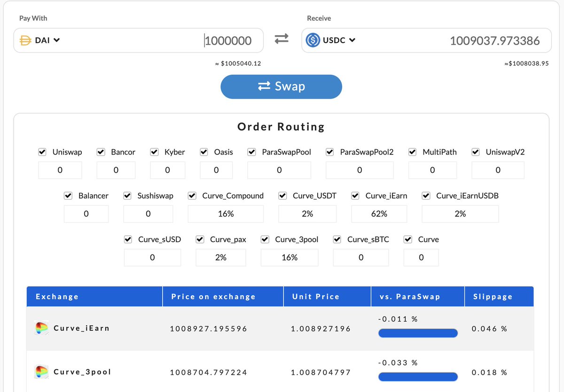Screen dimensions: 564x392
Task: Click the Curve_iEarn 62% routing box
Action: pos(379,214)
